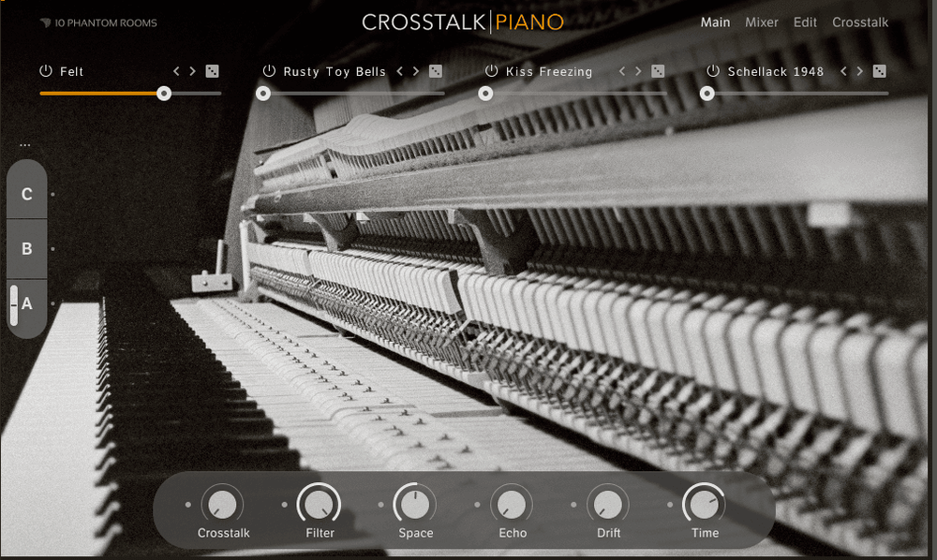Click the Echo knob
937x560 pixels.
512,505
